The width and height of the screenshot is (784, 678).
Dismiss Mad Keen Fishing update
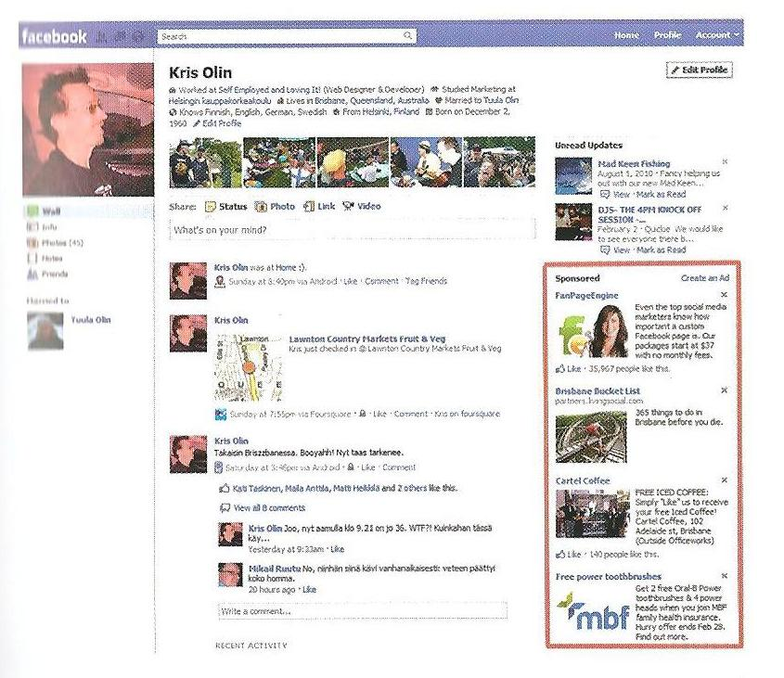click(x=725, y=162)
